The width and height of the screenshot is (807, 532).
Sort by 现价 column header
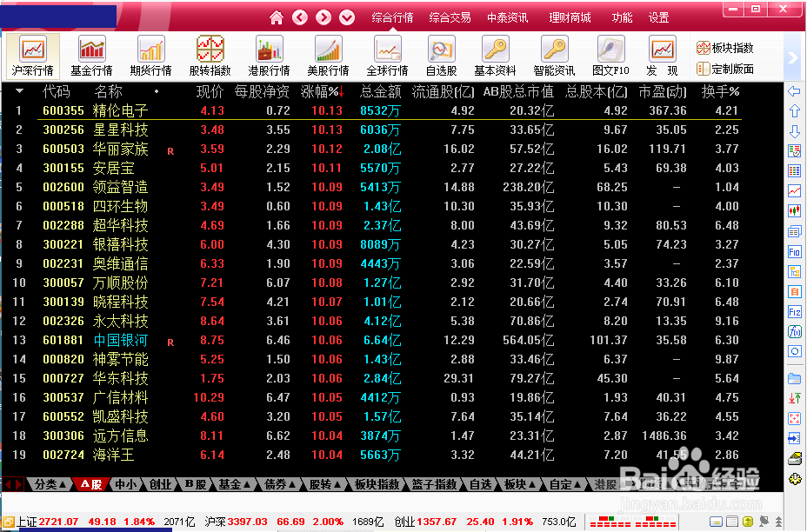tap(210, 91)
